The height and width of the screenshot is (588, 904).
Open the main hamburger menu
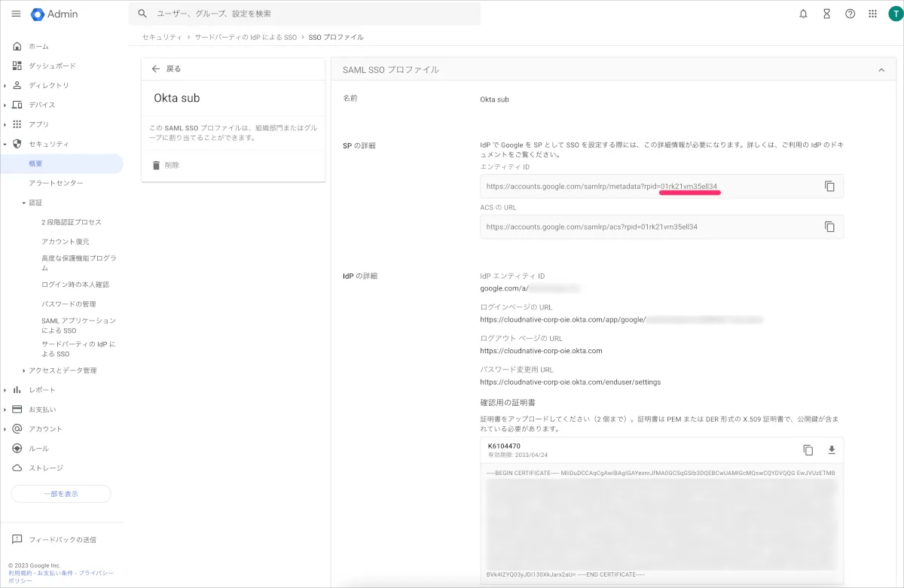click(16, 14)
